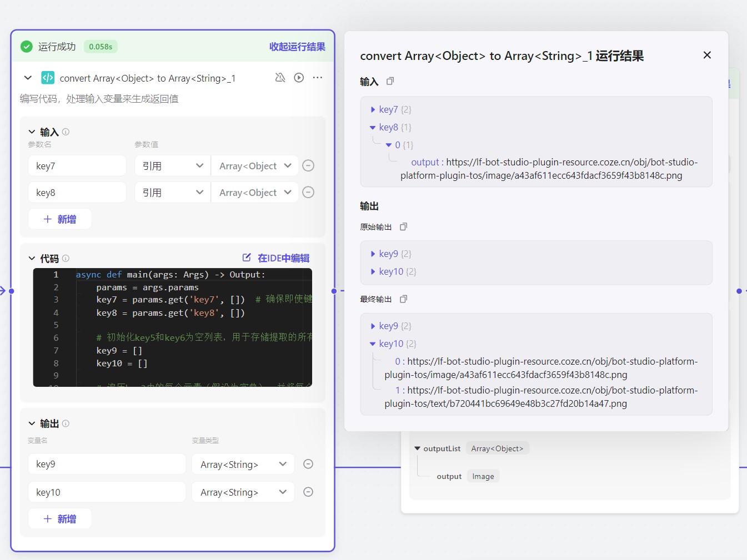Viewport: 747px width, 560px height.
Task: Collapse the node header chevron
Action: click(28, 78)
